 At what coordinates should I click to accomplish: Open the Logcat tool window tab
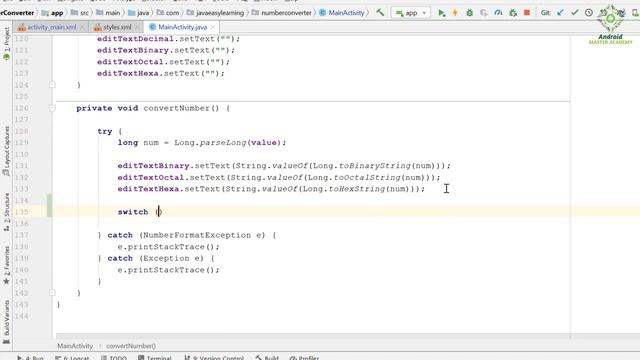[x=72, y=358]
